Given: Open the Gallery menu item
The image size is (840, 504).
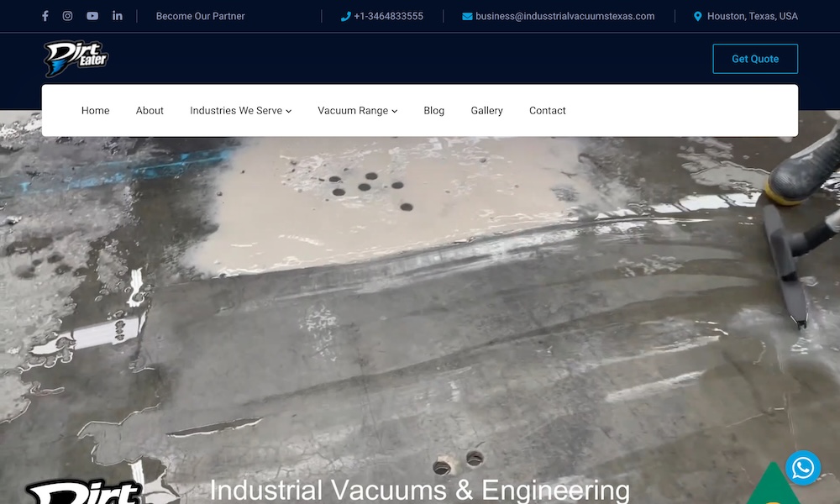Looking at the screenshot, I should point(486,111).
